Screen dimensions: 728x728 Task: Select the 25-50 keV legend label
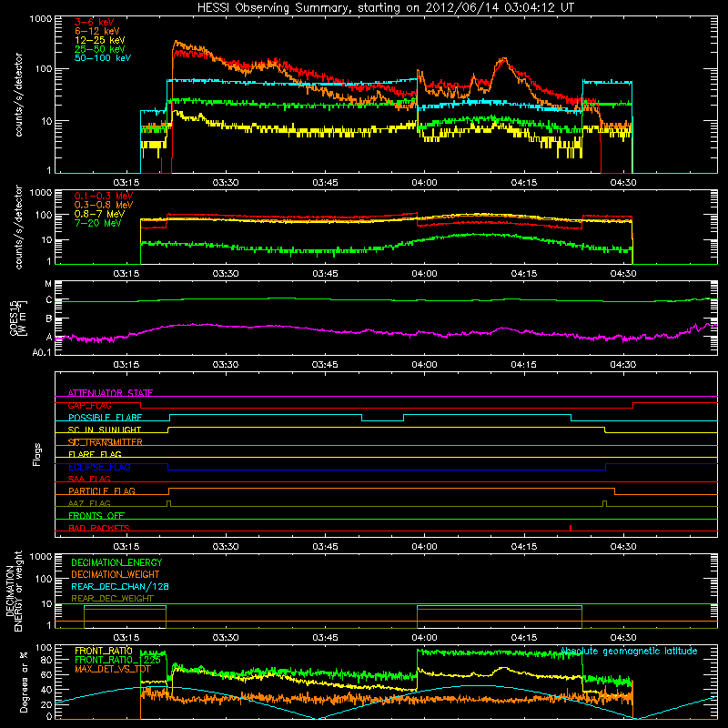(100, 49)
